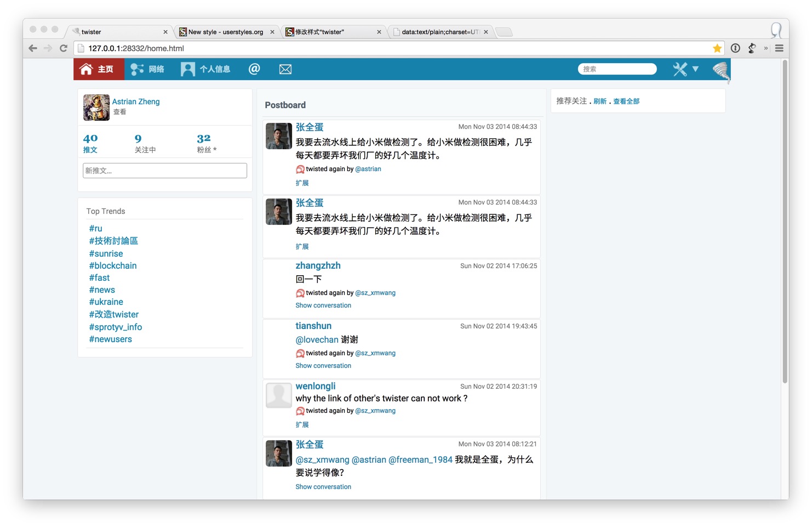Image resolution: width=812 pixels, height=527 pixels.
Task: Click wenlongli's default avatar
Action: coord(279,395)
